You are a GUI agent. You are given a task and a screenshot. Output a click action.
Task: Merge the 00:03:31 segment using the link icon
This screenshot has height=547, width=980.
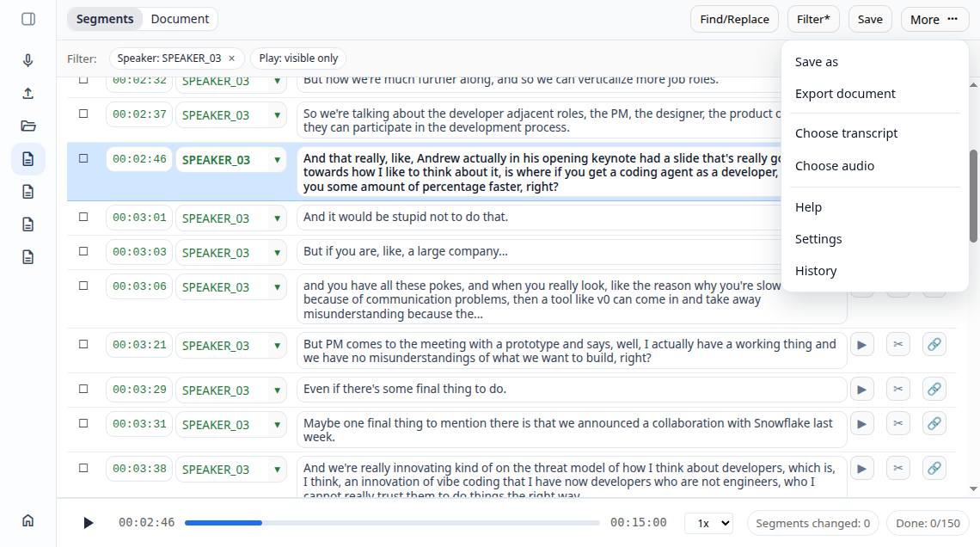[934, 423]
